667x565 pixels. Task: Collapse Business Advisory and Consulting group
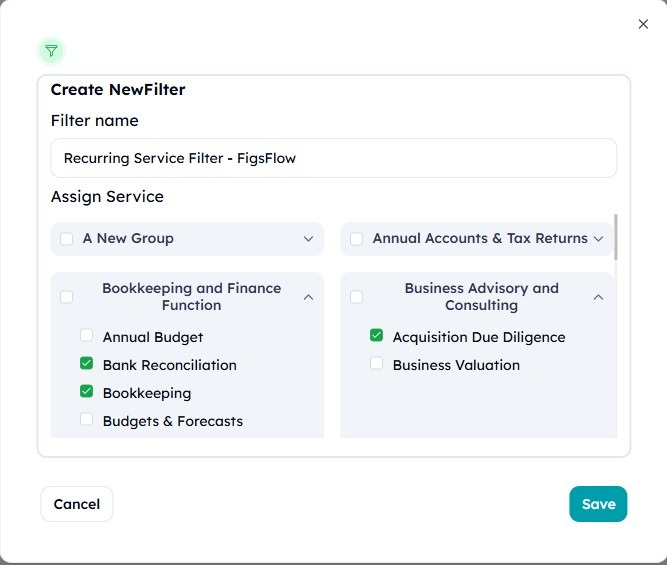tap(598, 297)
